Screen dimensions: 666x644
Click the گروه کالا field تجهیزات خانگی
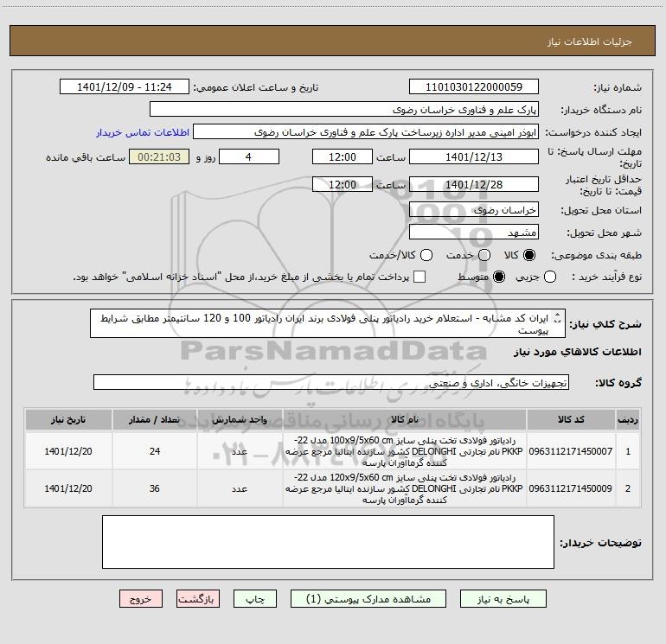click(x=331, y=382)
